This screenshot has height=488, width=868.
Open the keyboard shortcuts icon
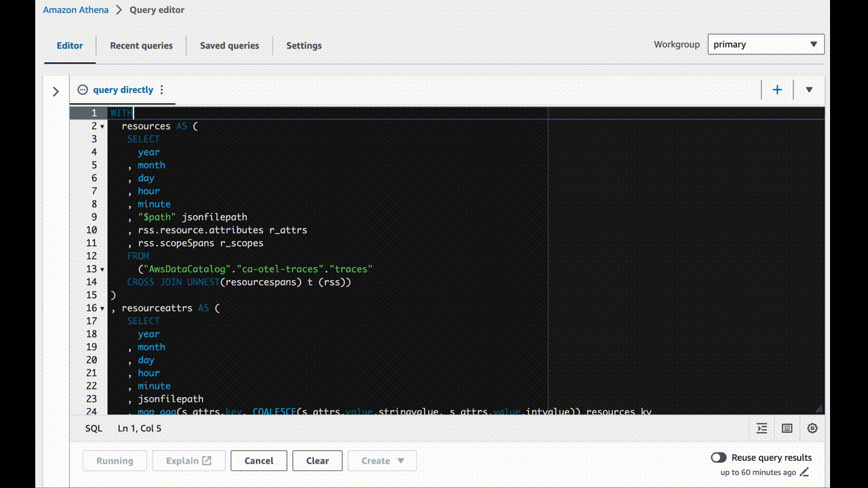787,428
